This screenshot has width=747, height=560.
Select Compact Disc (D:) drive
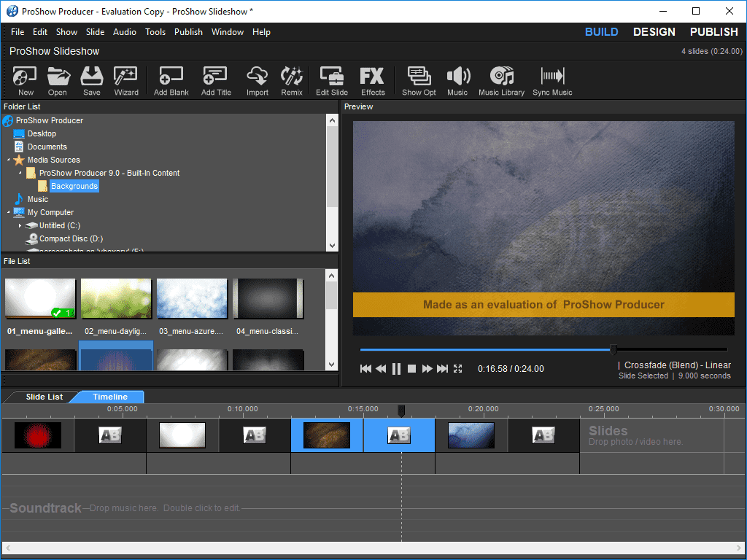pos(71,238)
